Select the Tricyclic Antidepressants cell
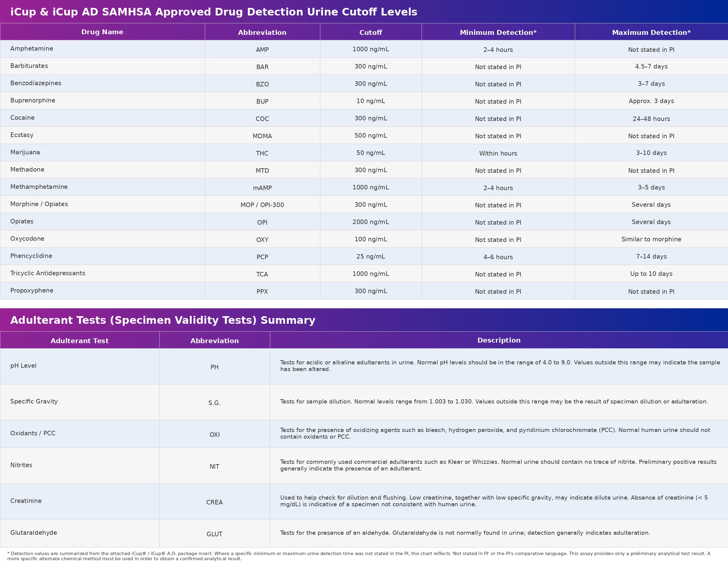The image size is (728, 569). point(48,273)
